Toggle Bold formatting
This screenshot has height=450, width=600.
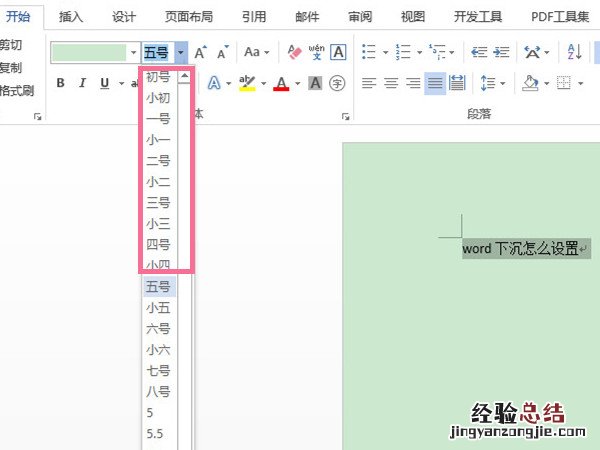point(60,83)
